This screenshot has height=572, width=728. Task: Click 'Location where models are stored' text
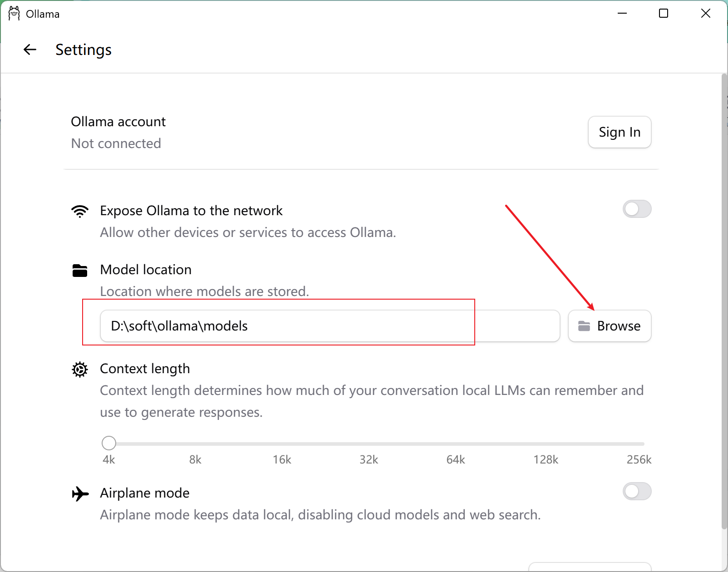204,291
